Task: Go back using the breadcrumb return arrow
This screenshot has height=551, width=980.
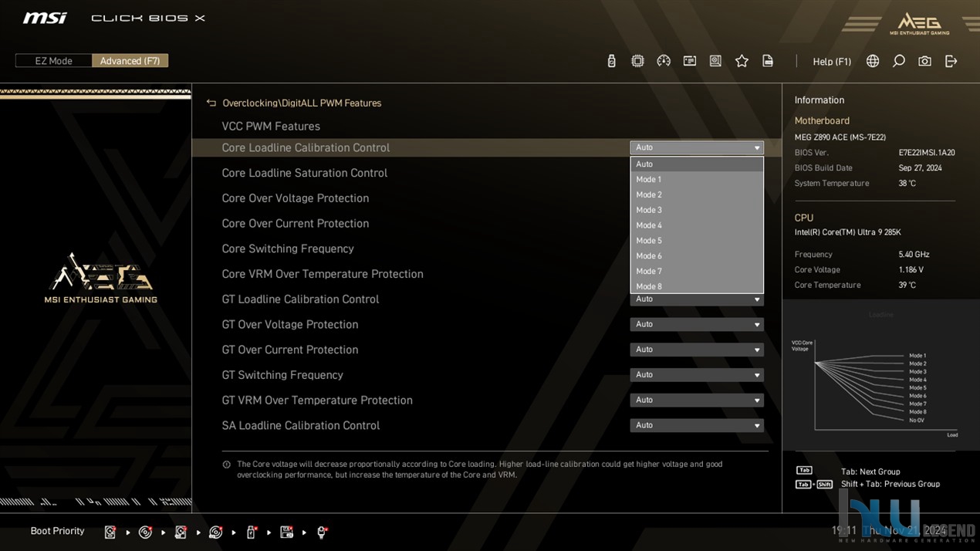Action: click(x=211, y=103)
